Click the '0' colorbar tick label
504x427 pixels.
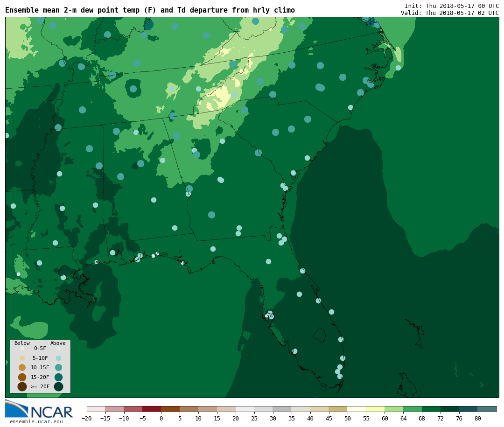coord(161,418)
